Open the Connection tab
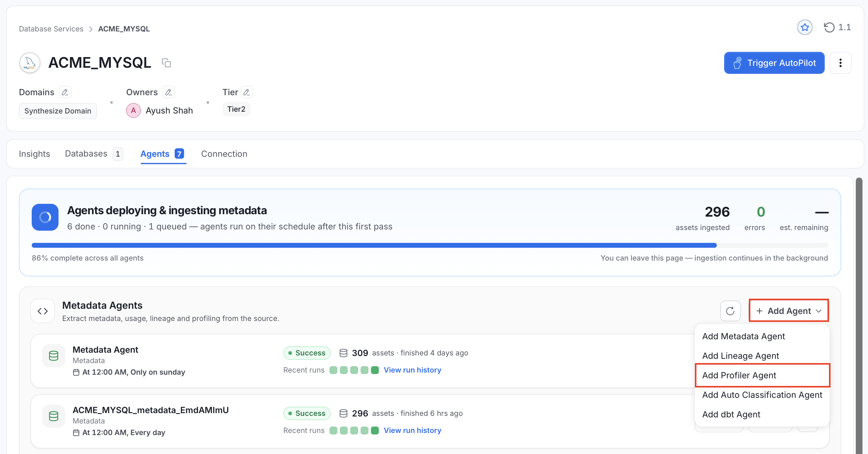 224,154
